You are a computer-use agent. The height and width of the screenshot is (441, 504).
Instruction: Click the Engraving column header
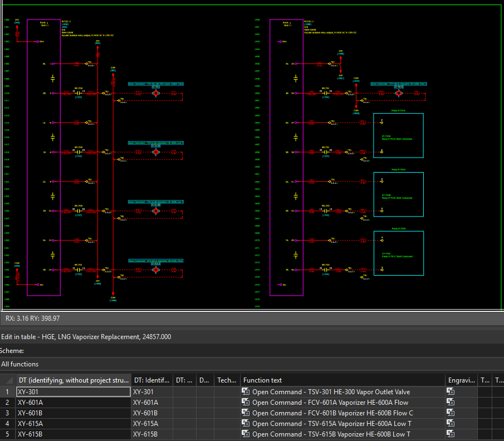click(461, 380)
